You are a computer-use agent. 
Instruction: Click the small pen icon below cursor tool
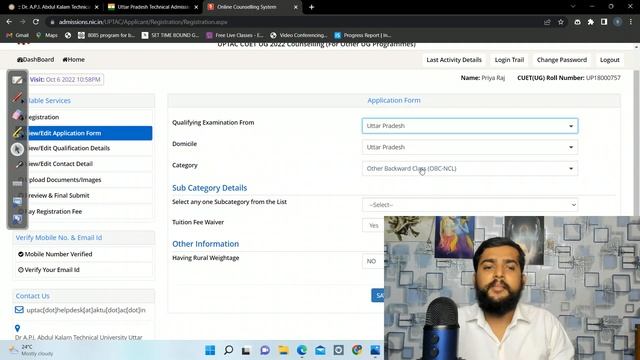coord(19,165)
